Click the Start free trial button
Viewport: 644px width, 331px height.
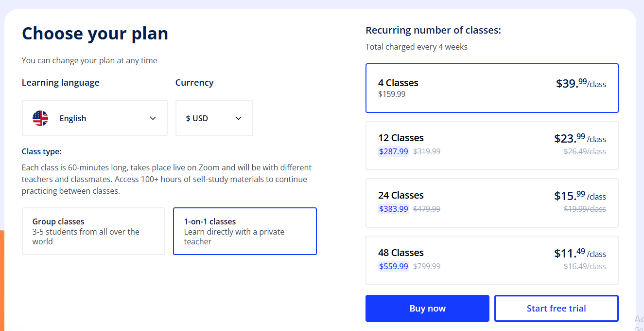556,308
